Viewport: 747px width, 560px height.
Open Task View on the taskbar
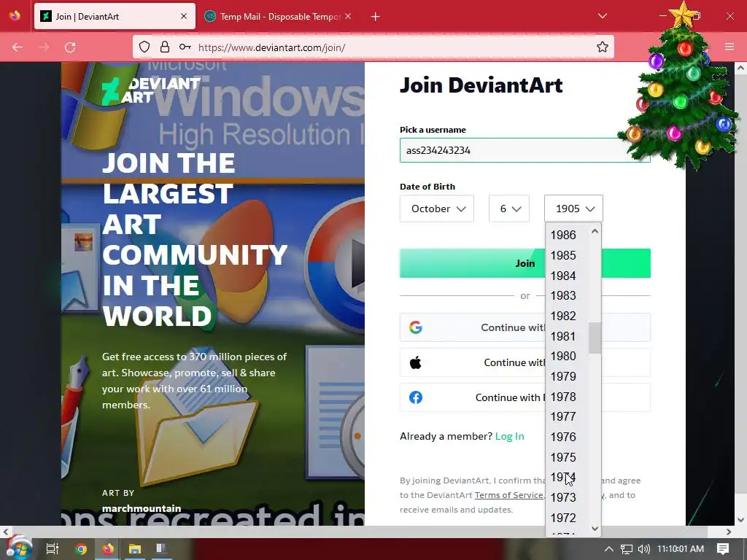[52, 548]
